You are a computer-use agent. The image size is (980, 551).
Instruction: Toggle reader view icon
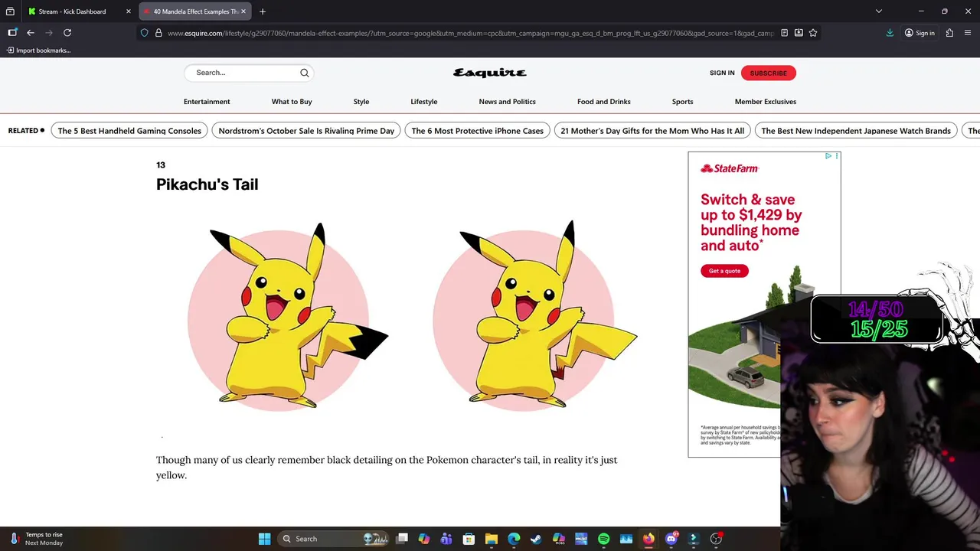[x=785, y=33]
